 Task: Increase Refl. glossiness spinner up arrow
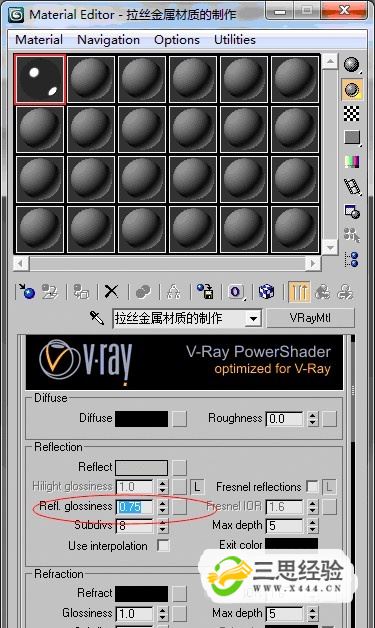(162, 503)
